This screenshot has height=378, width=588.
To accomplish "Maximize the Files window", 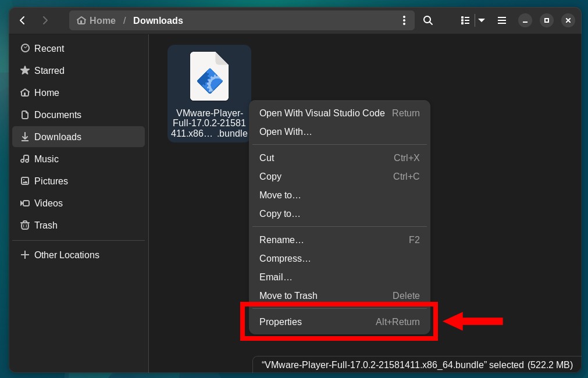I will click(547, 20).
